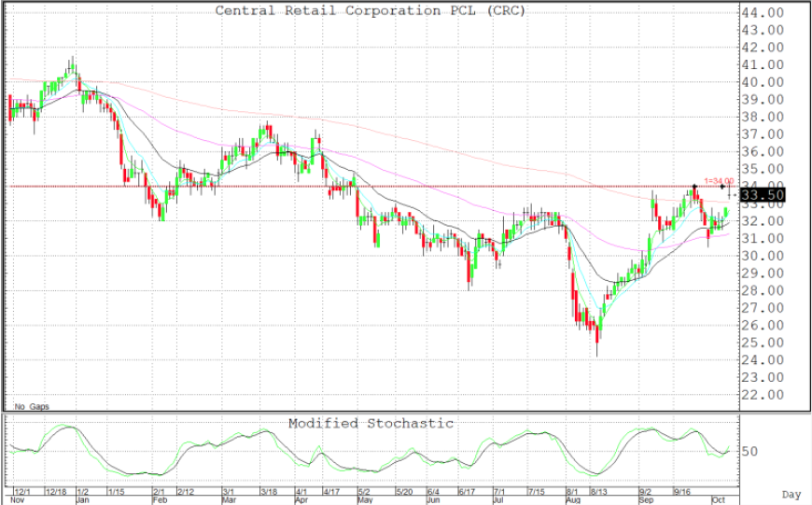Image resolution: width=812 pixels, height=505 pixels.
Task: Click the 4/17 date label
Action: click(x=331, y=492)
